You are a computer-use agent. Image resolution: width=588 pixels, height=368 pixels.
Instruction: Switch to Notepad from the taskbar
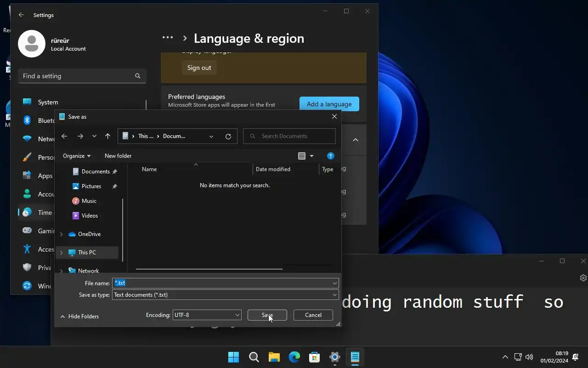click(355, 357)
